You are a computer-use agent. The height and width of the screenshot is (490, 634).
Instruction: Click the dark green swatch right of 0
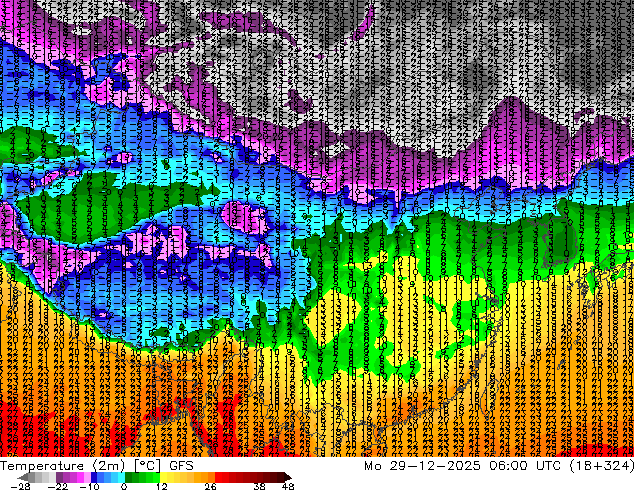(129, 477)
